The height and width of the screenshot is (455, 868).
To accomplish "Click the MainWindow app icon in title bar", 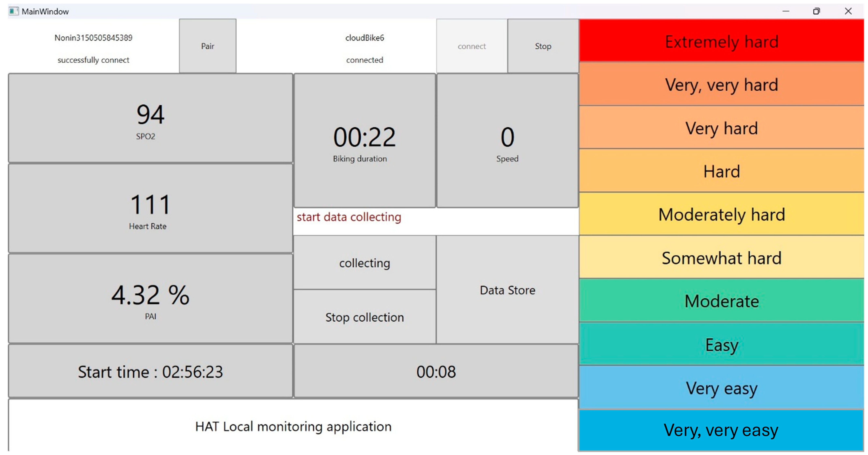I will (x=13, y=12).
